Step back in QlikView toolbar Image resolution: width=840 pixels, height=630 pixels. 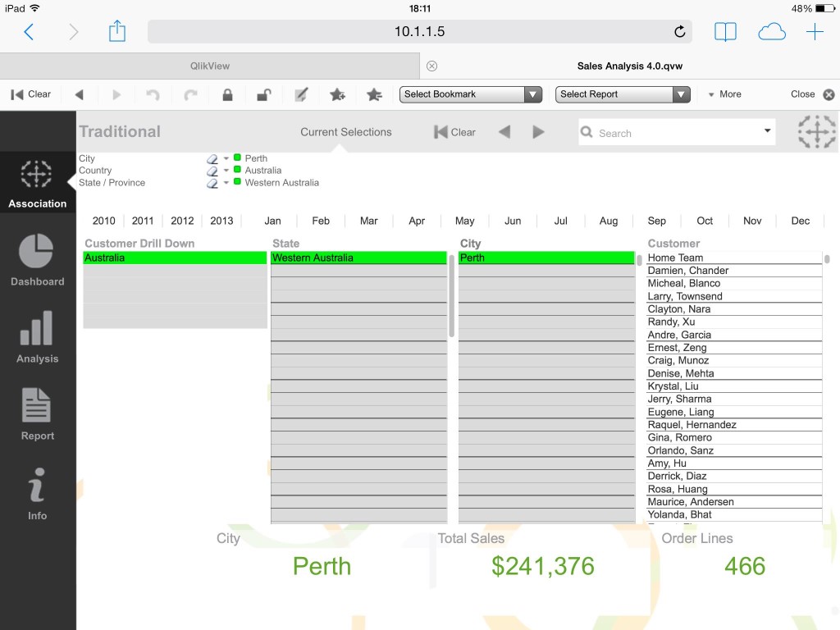coord(80,95)
